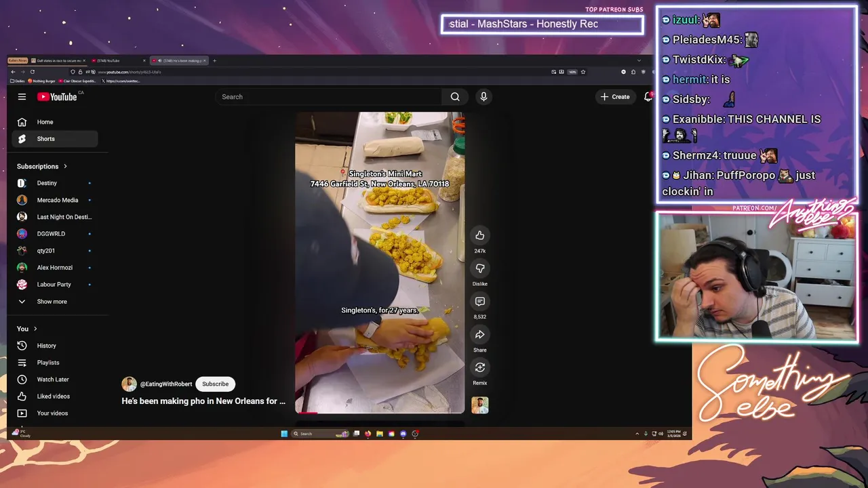The width and height of the screenshot is (868, 488).
Task: Open the site shield tracking protection icon
Action: (73, 72)
